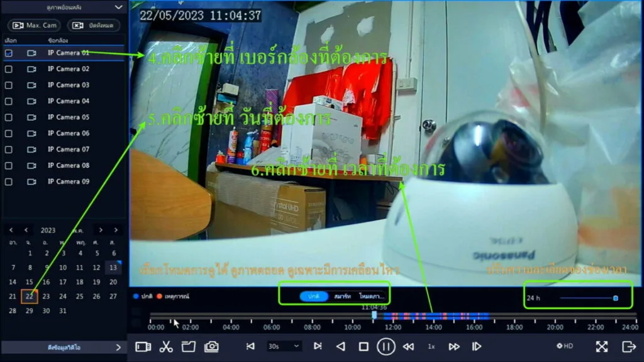Select the ปกติ playback mode tab
644x362 pixels.
tap(314, 296)
